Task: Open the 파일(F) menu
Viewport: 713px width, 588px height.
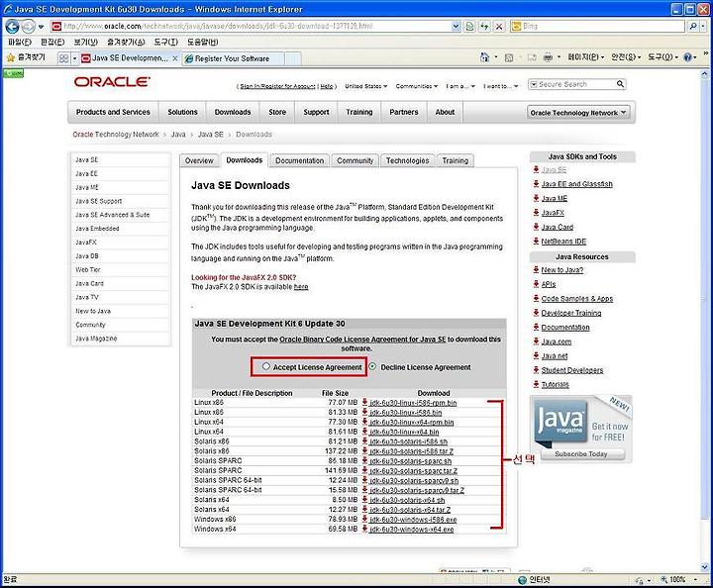Action: [x=20, y=42]
